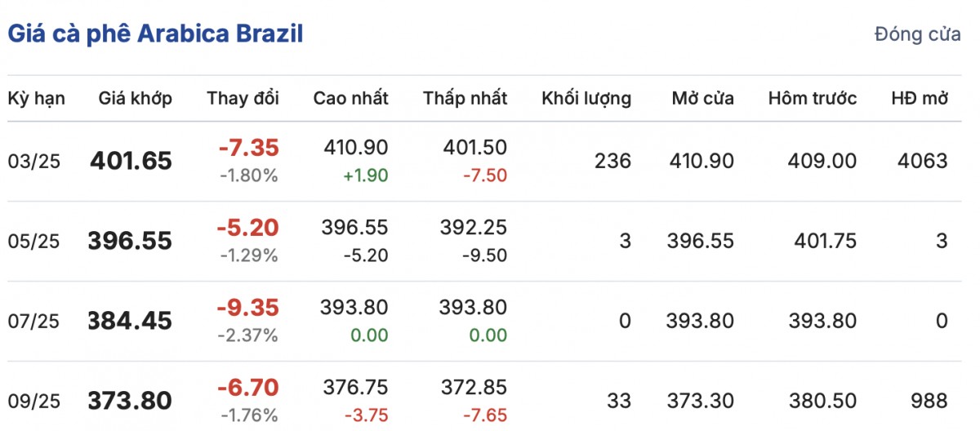980x431 pixels.
Task: Choose the 07/25 contract term
Action: (x=34, y=322)
